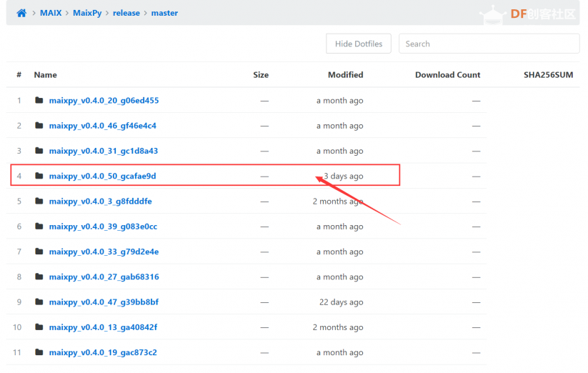Go to the home icon in the breadcrumb
Viewport: 588px width, 373px height.
click(21, 13)
